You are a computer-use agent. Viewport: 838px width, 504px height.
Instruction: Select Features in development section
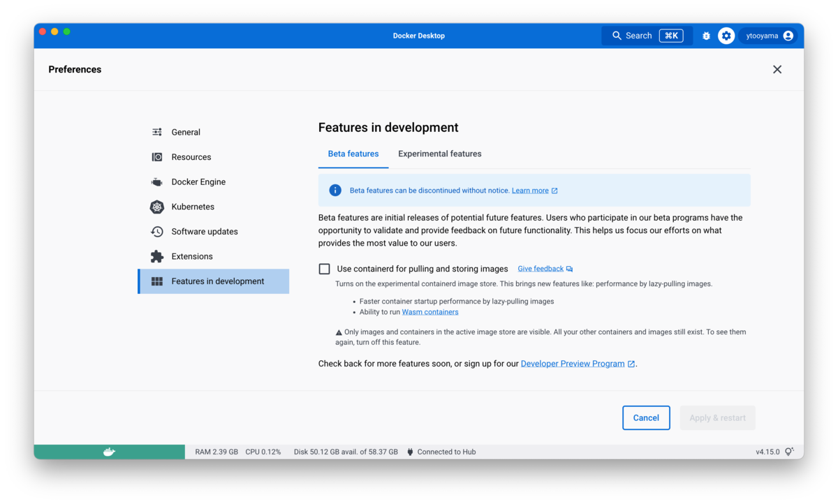(214, 281)
